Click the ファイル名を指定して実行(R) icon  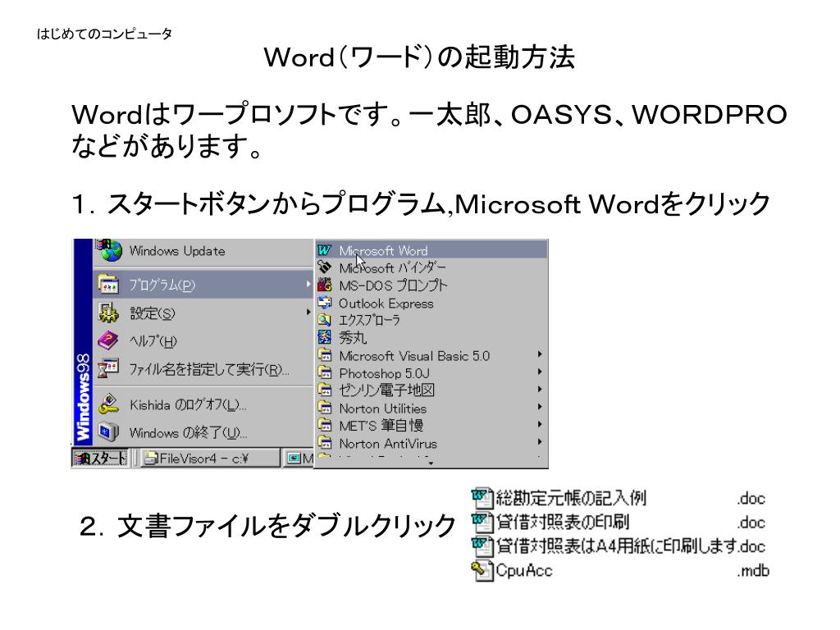[108, 368]
